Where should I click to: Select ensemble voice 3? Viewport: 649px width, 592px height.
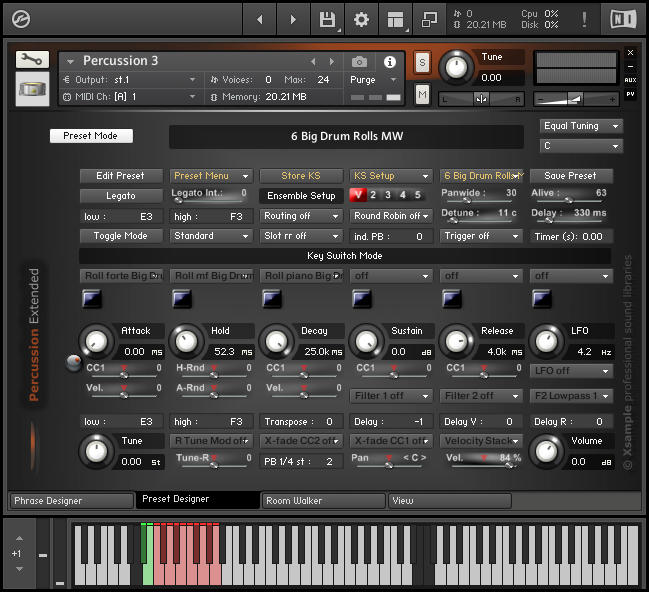coord(388,195)
